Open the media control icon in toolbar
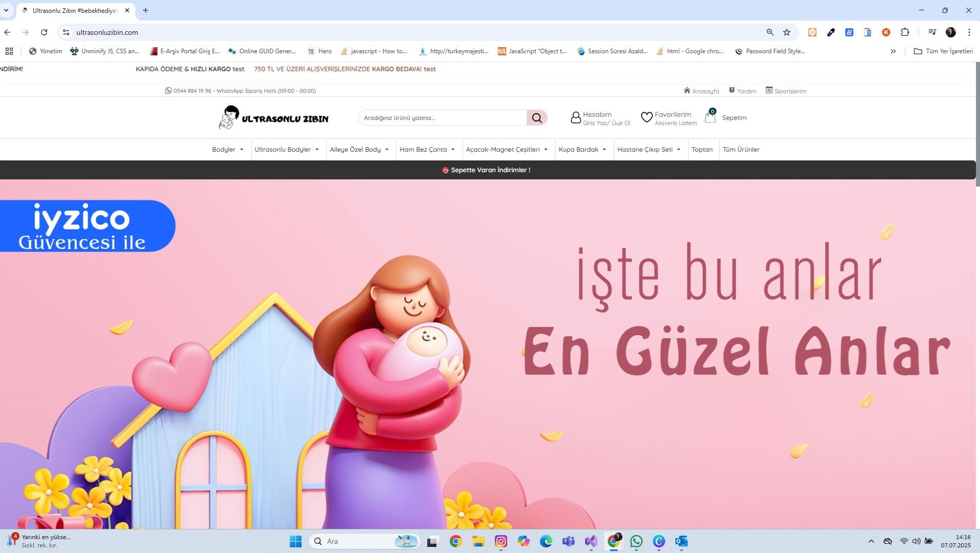 click(x=932, y=32)
